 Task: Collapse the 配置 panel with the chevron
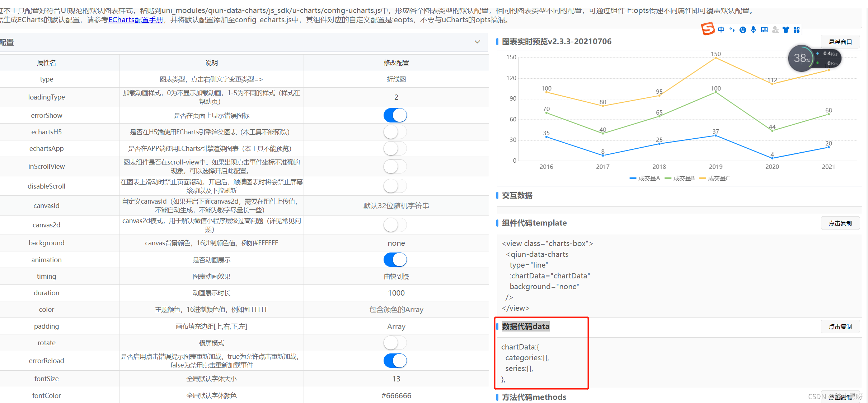point(477,42)
